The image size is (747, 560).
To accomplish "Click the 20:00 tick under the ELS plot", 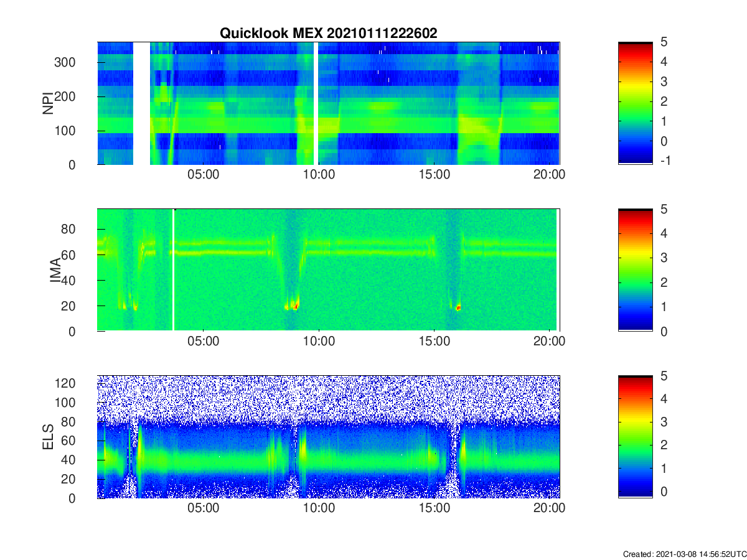I will (x=549, y=509).
